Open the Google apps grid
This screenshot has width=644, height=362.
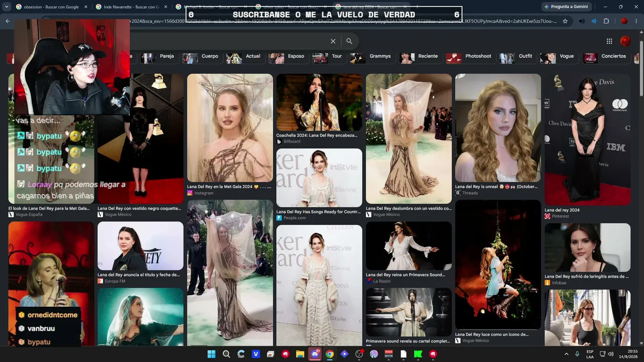[609, 41]
